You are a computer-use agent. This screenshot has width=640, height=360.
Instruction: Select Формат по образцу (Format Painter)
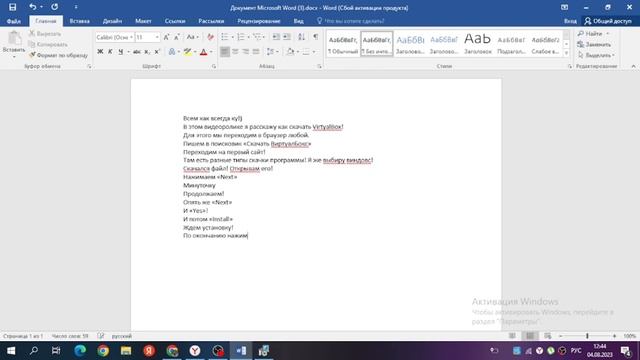tap(58, 55)
